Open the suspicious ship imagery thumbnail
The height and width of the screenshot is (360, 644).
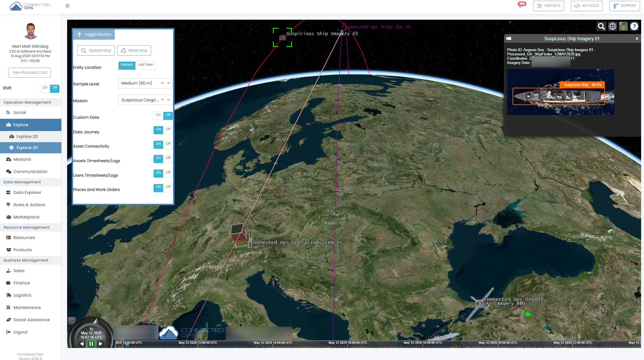560,92
